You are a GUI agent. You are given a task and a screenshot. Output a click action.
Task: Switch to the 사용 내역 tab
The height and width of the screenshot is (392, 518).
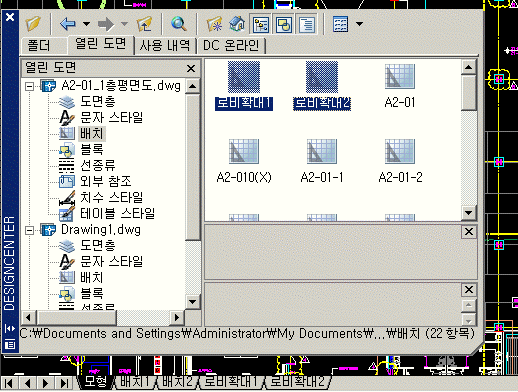click(x=165, y=45)
